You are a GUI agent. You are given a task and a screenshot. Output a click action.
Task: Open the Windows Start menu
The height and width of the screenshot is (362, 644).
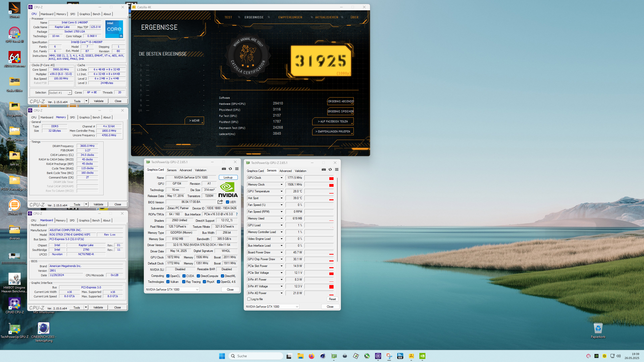(x=222, y=356)
